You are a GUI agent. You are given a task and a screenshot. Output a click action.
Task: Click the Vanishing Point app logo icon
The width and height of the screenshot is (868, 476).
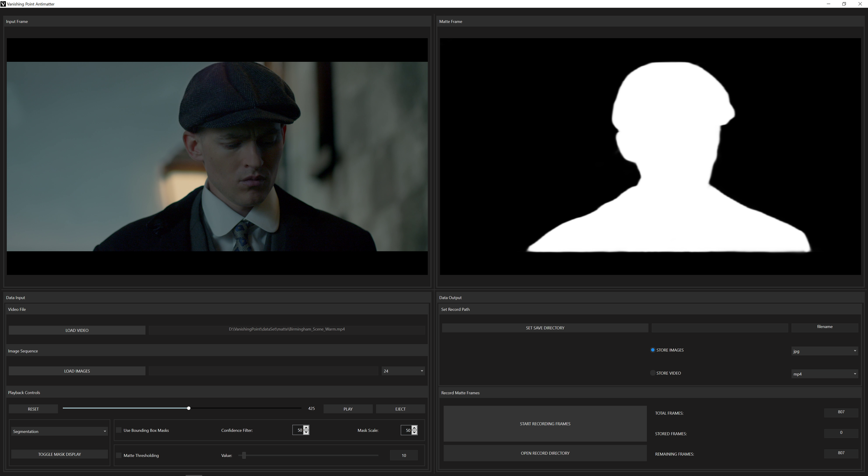3,4
